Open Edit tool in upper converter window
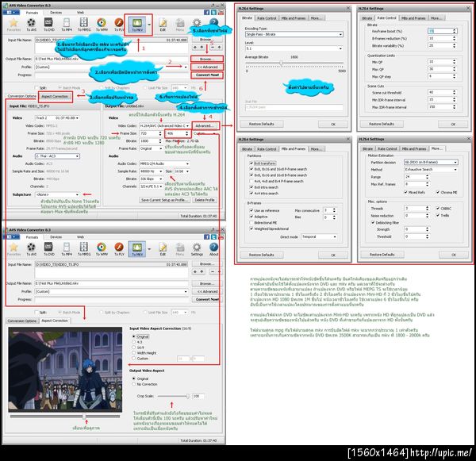This screenshot has width=476, height=461. click(163, 25)
